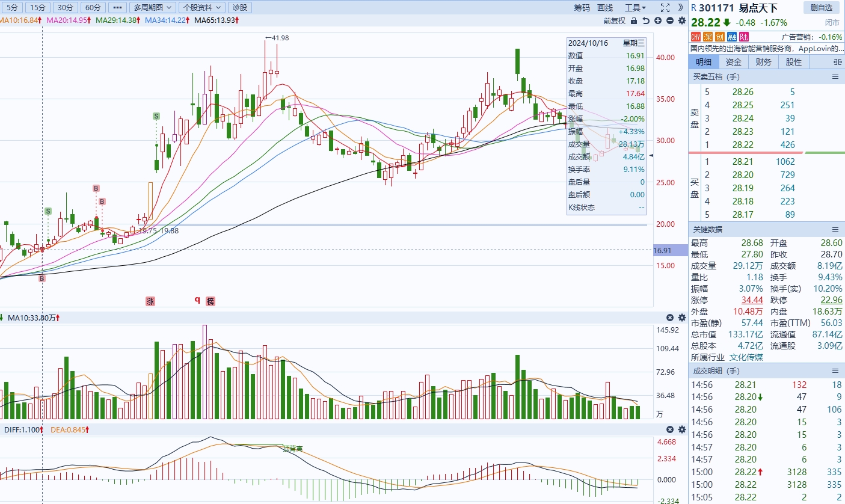This screenshot has height=504, width=845.
Task: Lock the chart with the padlock icon
Action: coord(634,20)
